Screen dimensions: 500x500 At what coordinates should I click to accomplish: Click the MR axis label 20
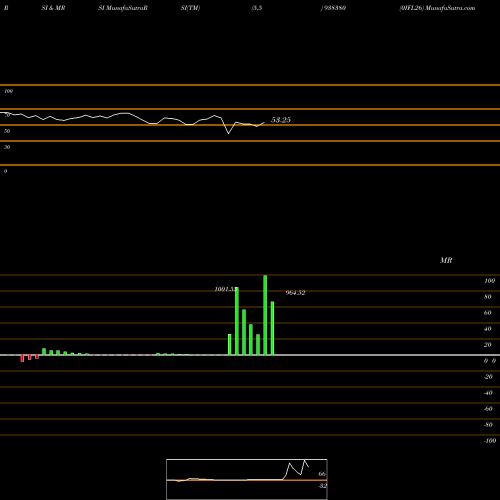[x=488, y=345]
